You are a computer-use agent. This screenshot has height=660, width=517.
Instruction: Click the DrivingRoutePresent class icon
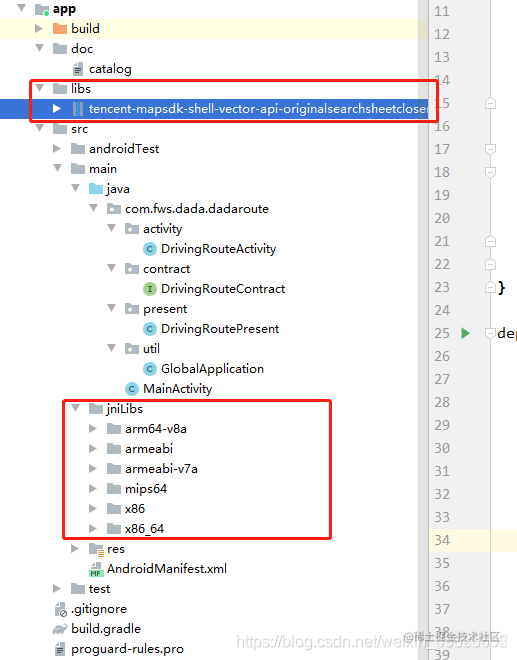(149, 329)
